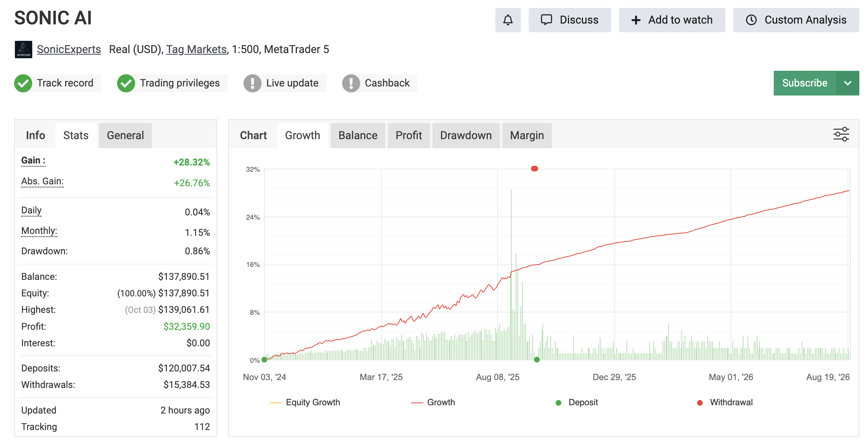Click the Cashback exclamation icon

351,83
